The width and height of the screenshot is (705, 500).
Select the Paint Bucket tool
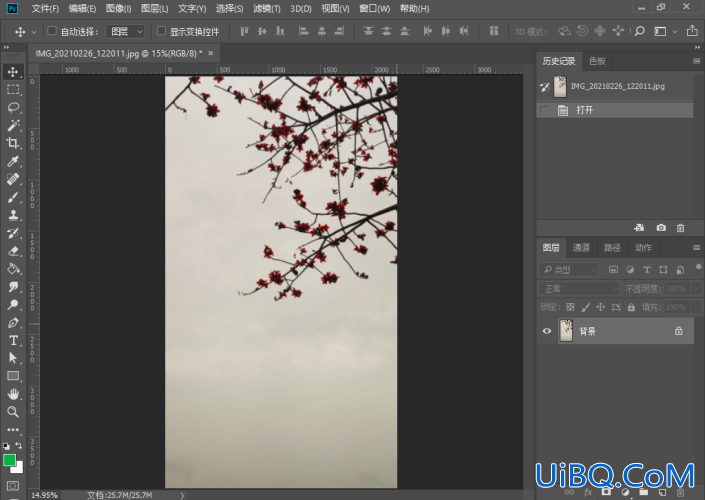13,268
